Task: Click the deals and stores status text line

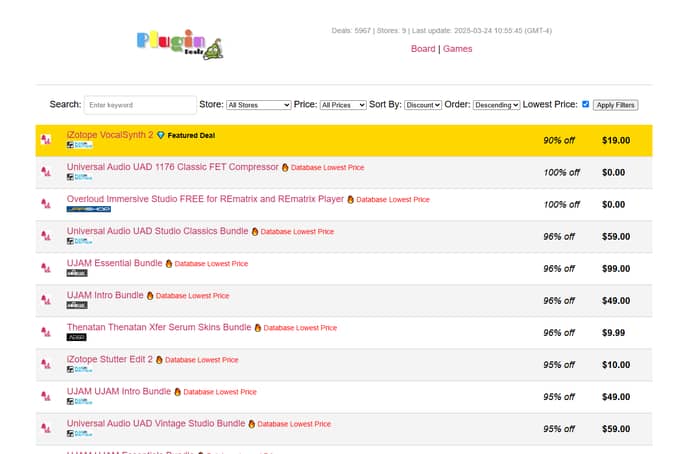Action: pyautogui.click(x=441, y=31)
